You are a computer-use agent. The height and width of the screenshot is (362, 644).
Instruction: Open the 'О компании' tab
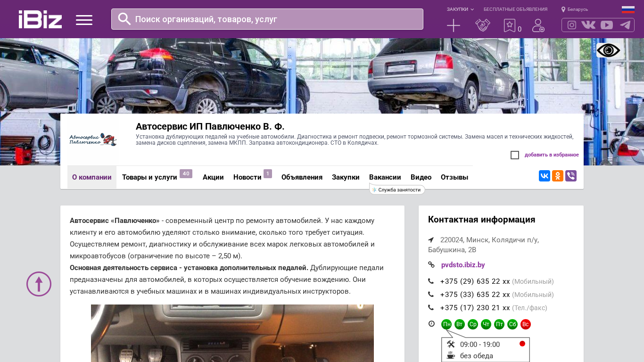click(x=92, y=177)
